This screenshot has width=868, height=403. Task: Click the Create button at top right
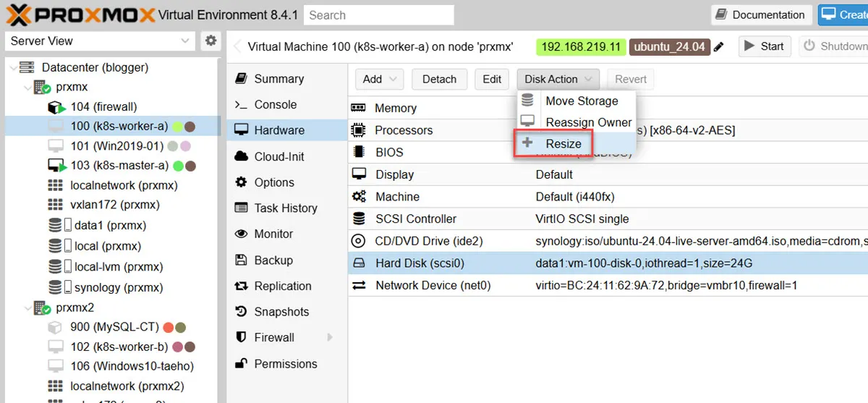point(843,14)
